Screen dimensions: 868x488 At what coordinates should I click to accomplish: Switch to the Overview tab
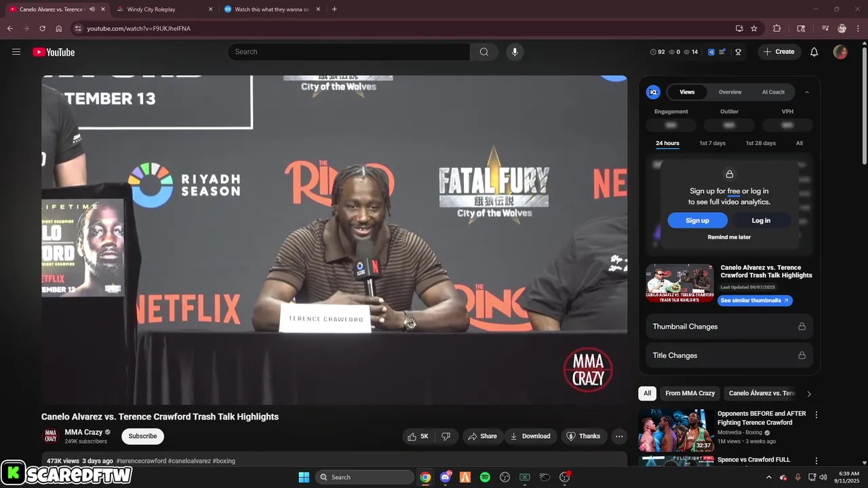(x=730, y=92)
